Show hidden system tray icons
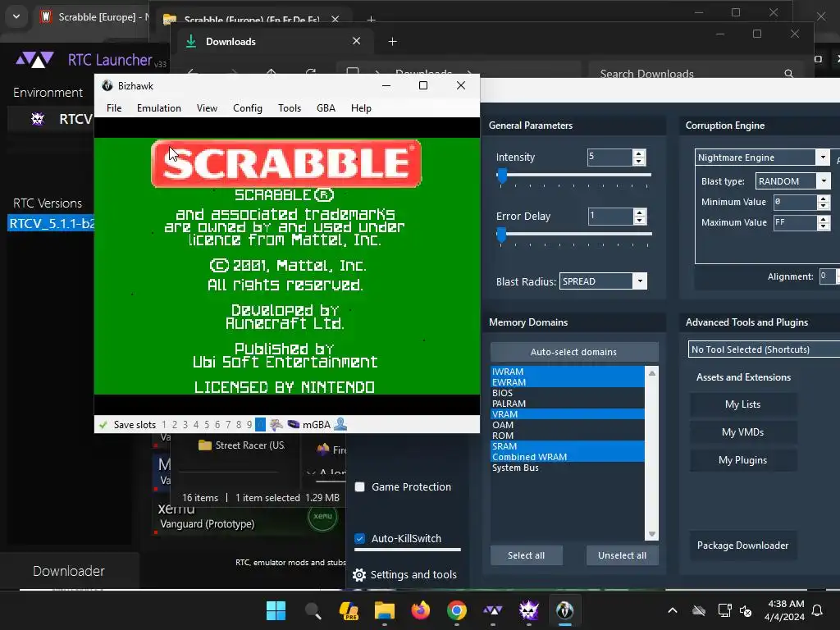Image resolution: width=840 pixels, height=630 pixels. coord(673,610)
